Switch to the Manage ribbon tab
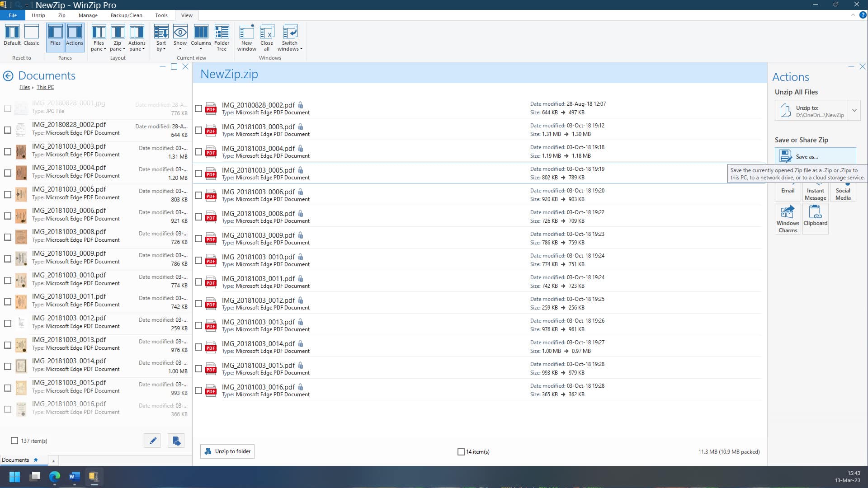The width and height of the screenshot is (868, 488). tap(88, 15)
